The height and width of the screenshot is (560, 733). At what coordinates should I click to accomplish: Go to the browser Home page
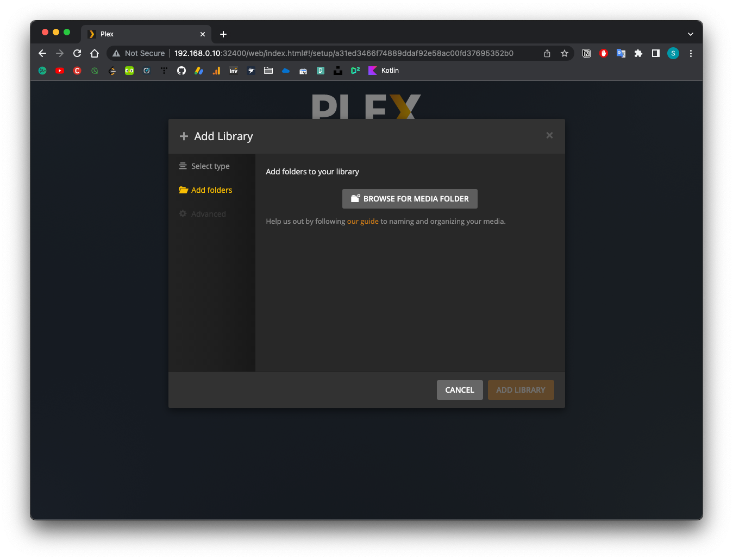[95, 53]
